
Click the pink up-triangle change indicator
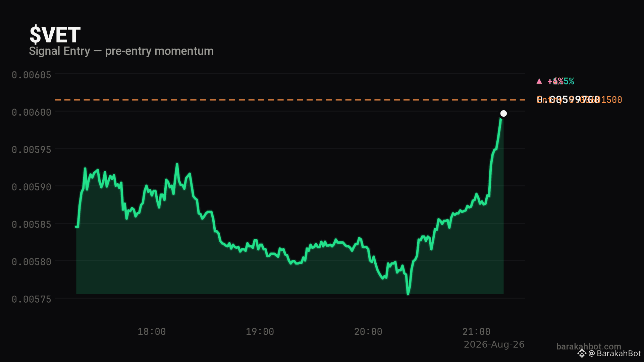tap(539, 81)
